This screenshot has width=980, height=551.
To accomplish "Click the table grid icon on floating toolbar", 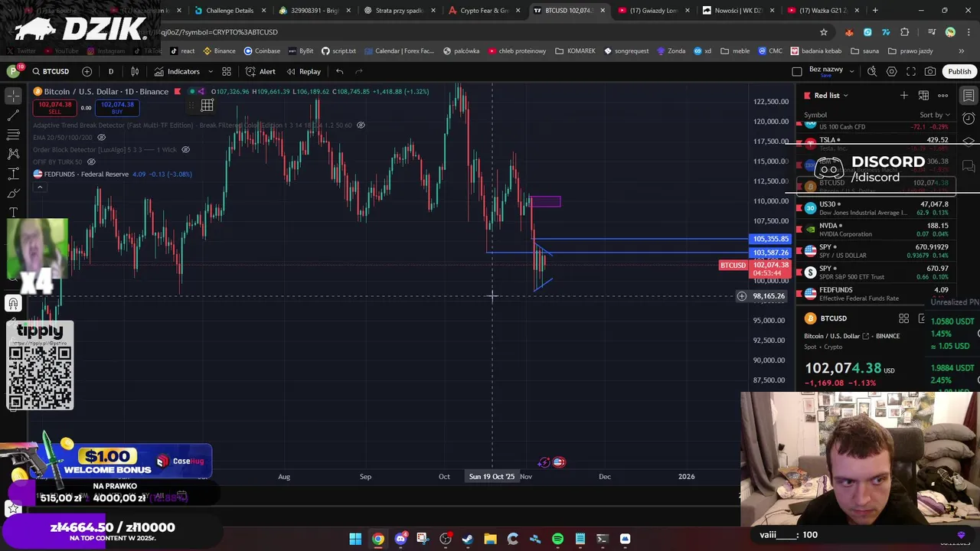I will point(207,106).
